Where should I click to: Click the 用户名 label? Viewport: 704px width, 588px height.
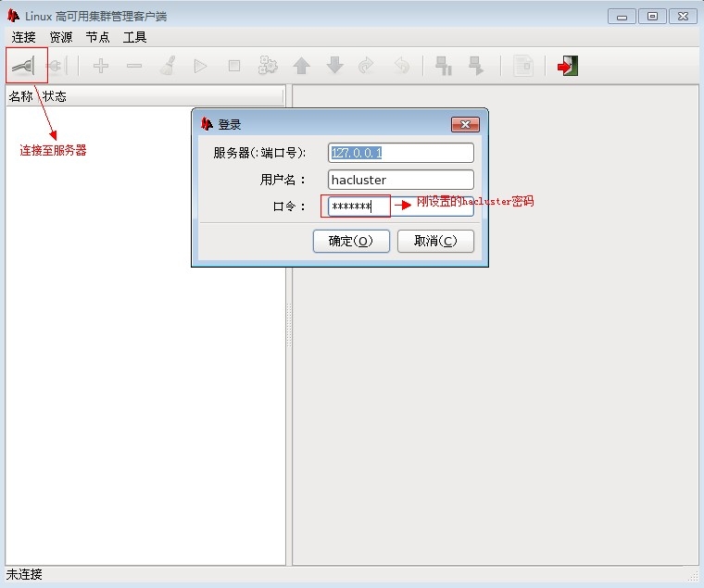[283, 180]
